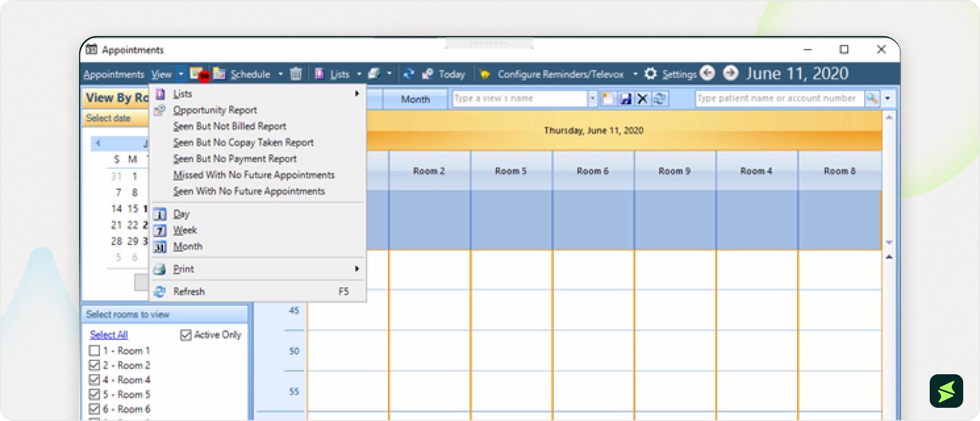Expand the Print submenu arrow
The height and width of the screenshot is (421, 980).
pyautogui.click(x=357, y=269)
